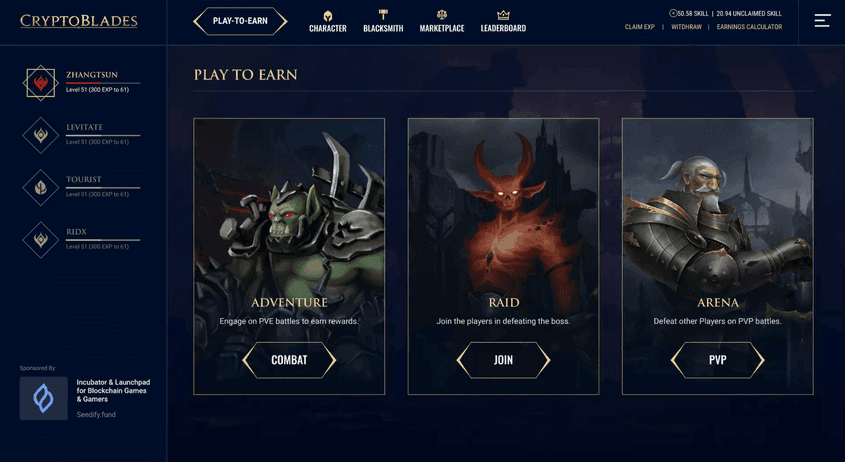The width and height of the screenshot is (845, 462).
Task: Select Levitate's character emblem icon
Action: tap(40, 135)
